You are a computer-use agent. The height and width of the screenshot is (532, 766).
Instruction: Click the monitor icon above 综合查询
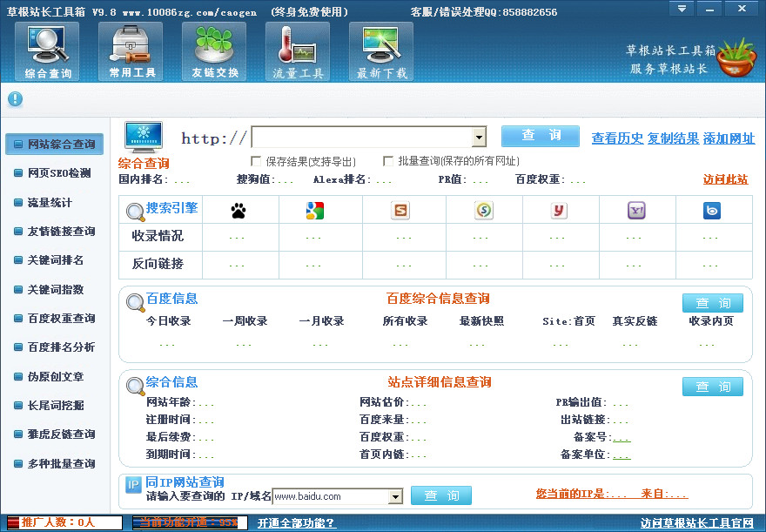[143, 138]
